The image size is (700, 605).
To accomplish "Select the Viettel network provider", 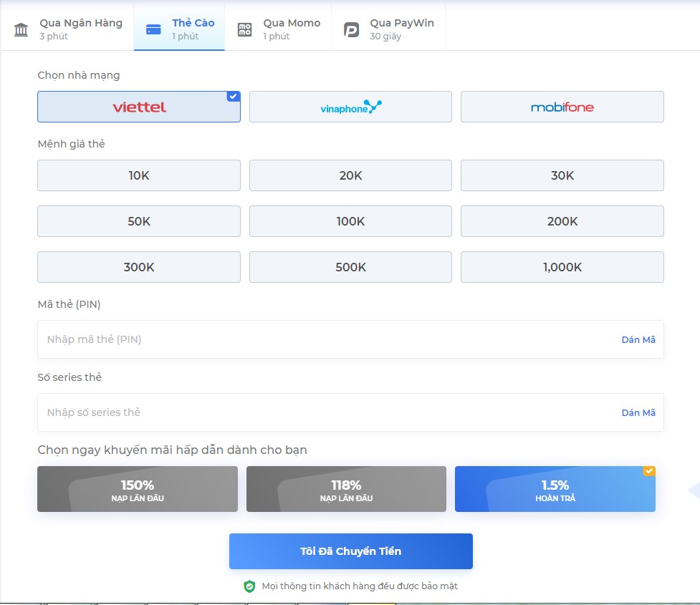I will 139,107.
